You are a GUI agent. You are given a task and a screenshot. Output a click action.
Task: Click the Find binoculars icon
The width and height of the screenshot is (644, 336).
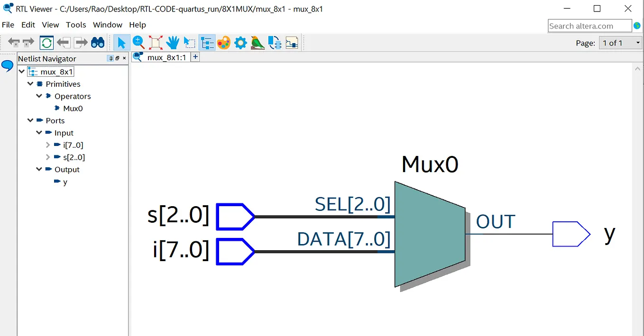pyautogui.click(x=97, y=42)
